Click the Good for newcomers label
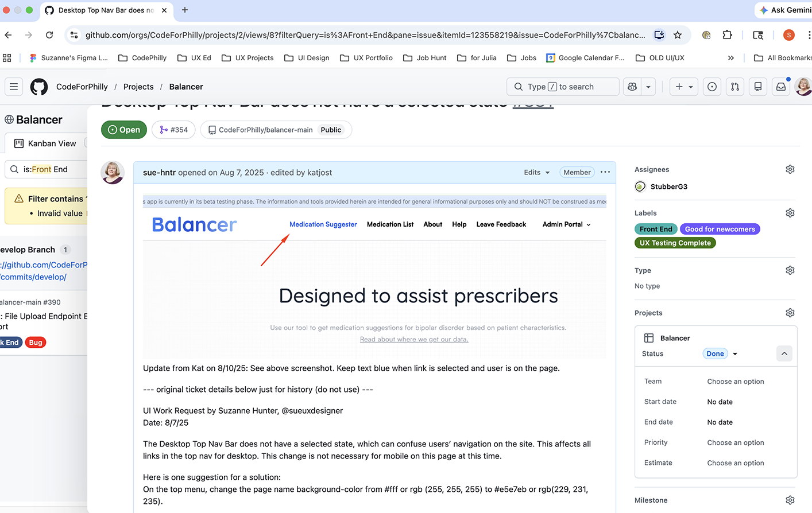 [720, 229]
